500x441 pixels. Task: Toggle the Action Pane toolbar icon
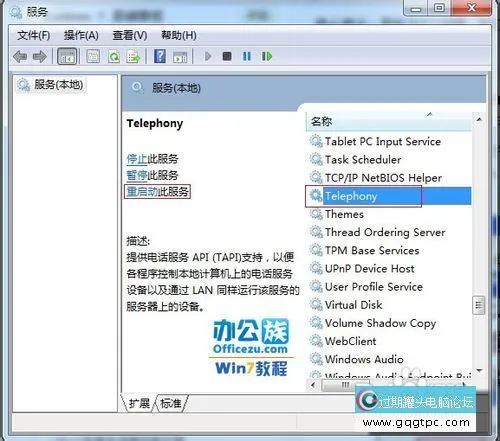click(180, 57)
